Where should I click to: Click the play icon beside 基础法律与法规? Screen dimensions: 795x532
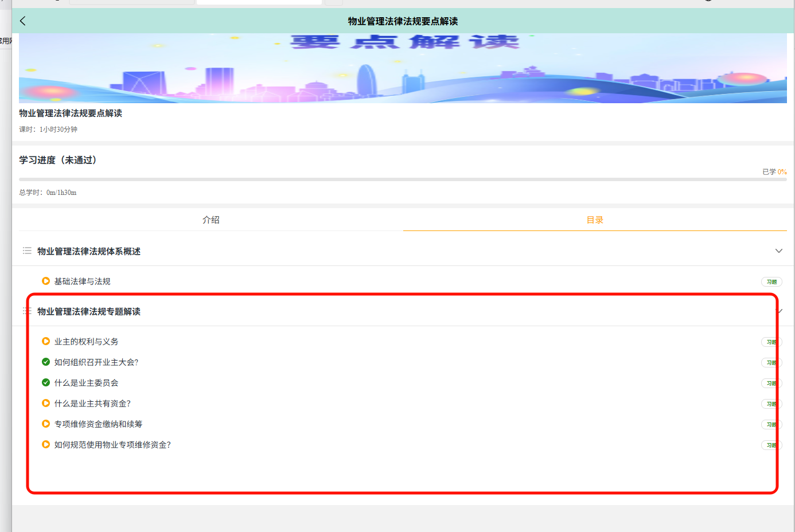[45, 281]
